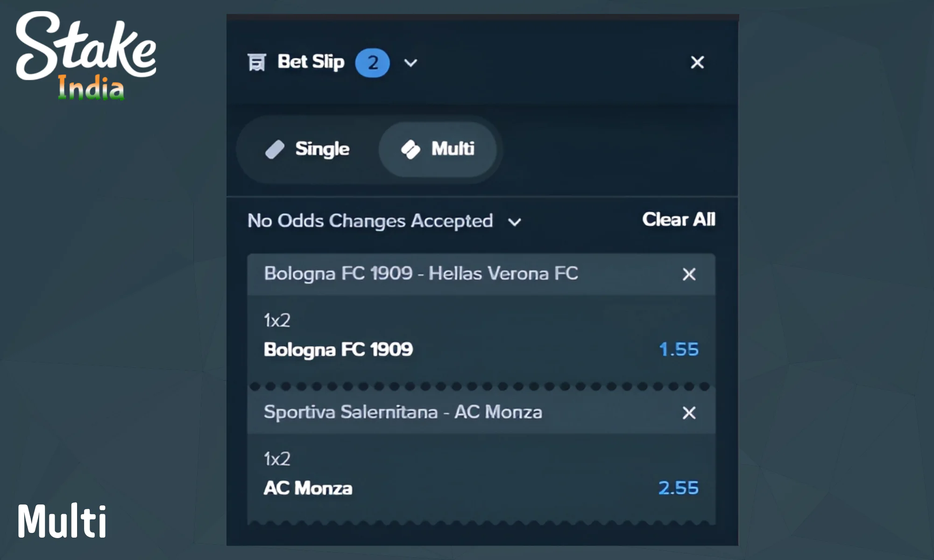The height and width of the screenshot is (560, 934).
Task: Select the Bologna FC 1909 match header
Action: click(x=420, y=274)
